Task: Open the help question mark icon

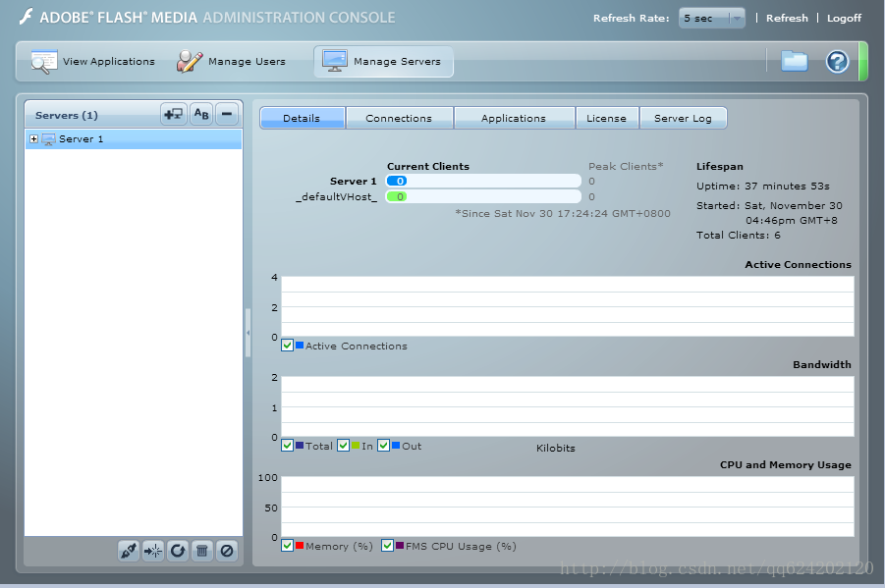Action: pyautogui.click(x=837, y=62)
